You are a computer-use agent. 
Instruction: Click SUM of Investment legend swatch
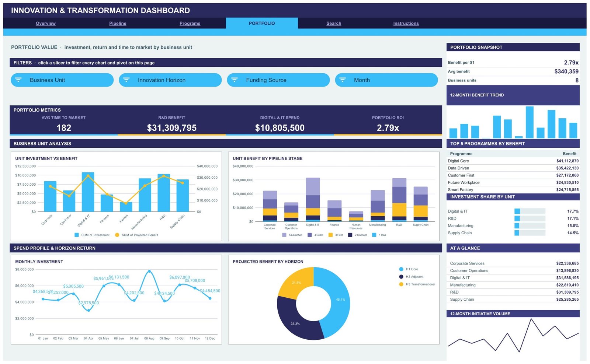click(x=77, y=235)
